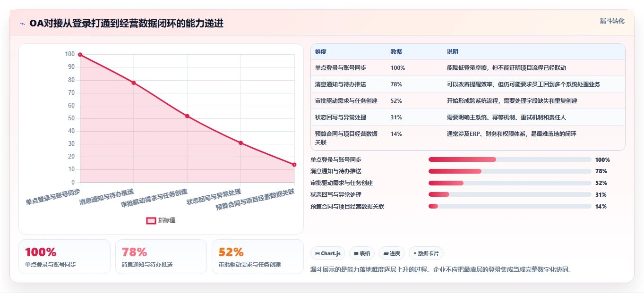The height and width of the screenshot is (293, 644).
Task: Click x-axis label 审批驱动需求与任务创建 under chart
Action: (x=155, y=198)
